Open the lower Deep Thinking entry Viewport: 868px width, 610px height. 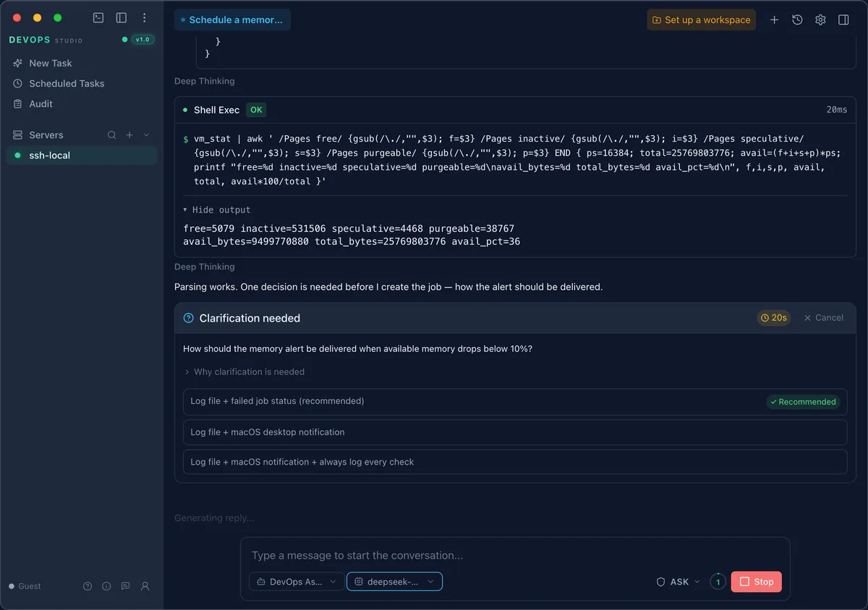(x=205, y=267)
